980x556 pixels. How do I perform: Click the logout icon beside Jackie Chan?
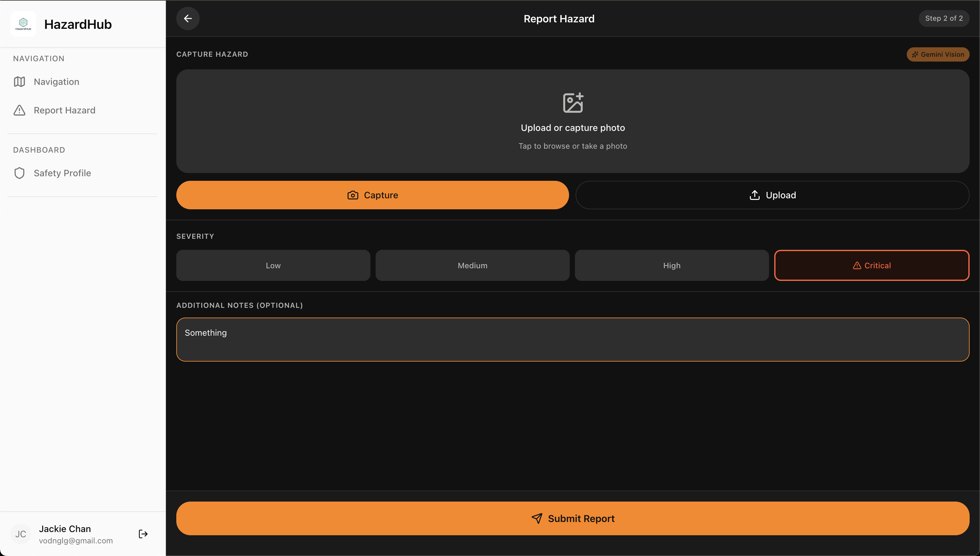point(143,534)
